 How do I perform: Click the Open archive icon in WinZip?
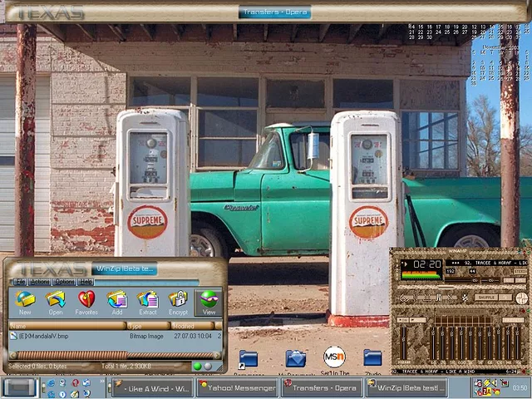click(x=56, y=301)
